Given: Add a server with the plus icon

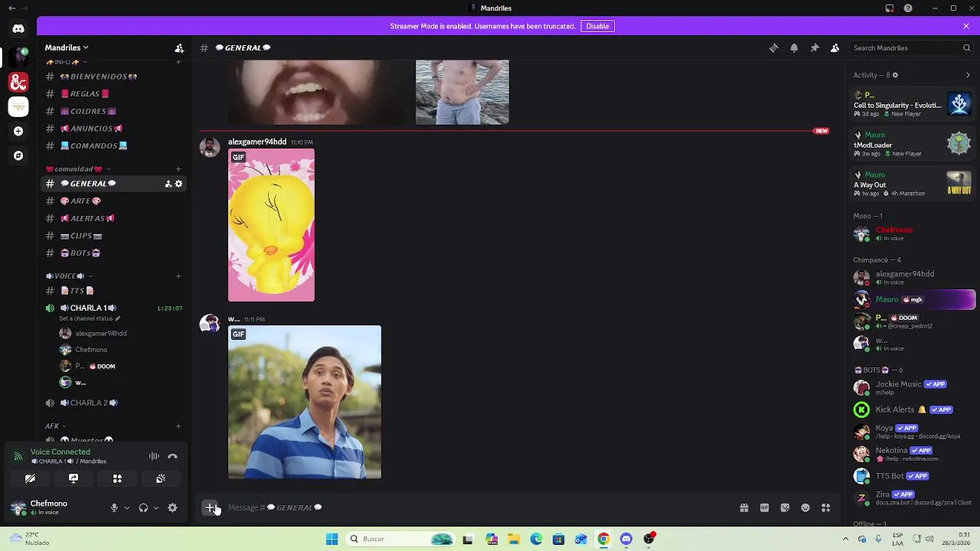Looking at the screenshot, I should click(18, 131).
